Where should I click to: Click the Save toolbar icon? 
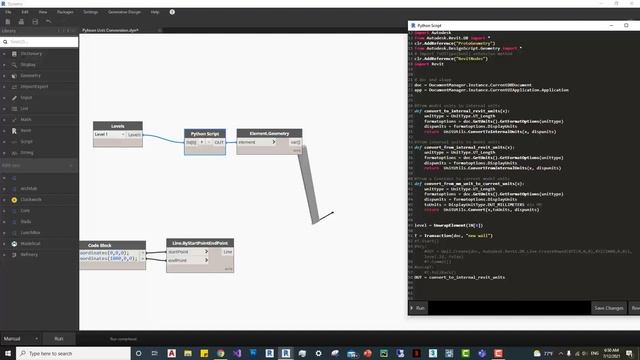click(x=35, y=22)
